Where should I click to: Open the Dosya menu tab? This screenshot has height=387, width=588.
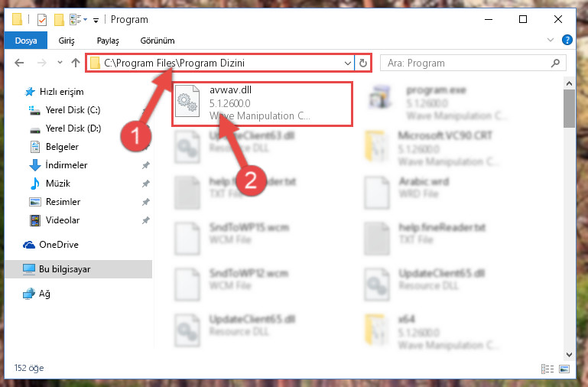point(26,40)
